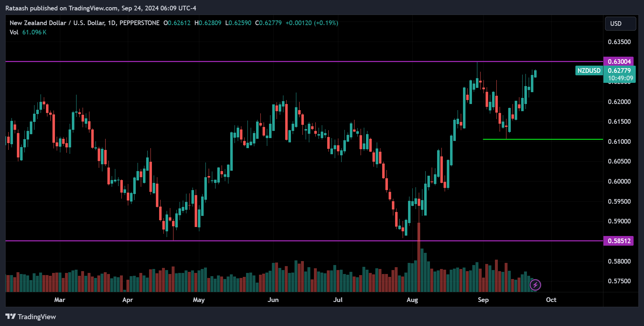The width and height of the screenshot is (644, 326).
Task: Click the 0.58000 price axis label
Action: [619, 261]
